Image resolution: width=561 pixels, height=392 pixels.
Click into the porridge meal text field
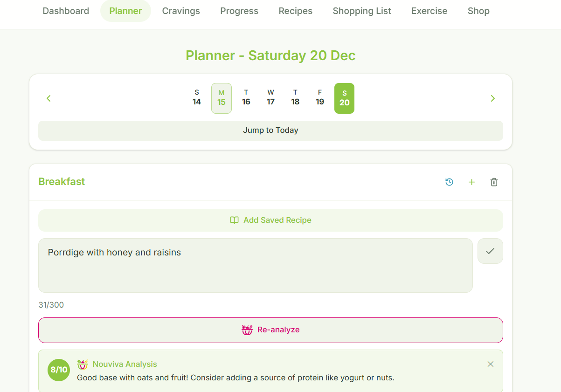pos(255,265)
